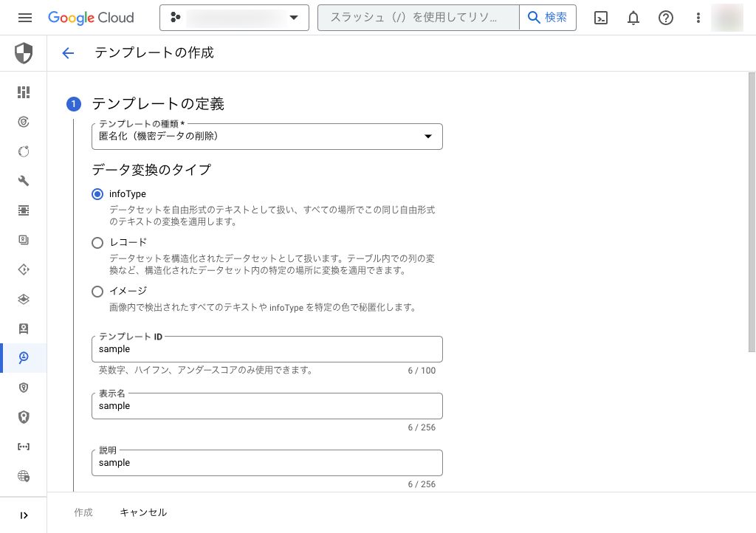Image resolution: width=756 pixels, height=533 pixels.
Task: Expand the navigation menu via hamburger icon
Action: [x=24, y=17]
